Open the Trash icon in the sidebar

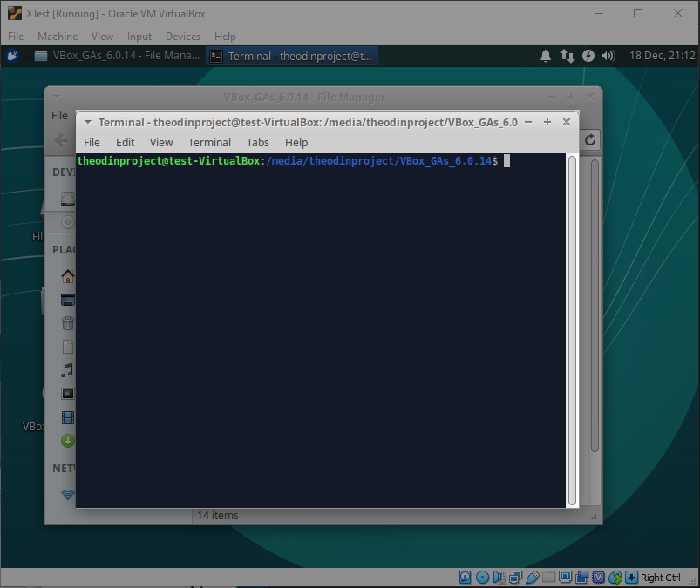[x=68, y=323]
